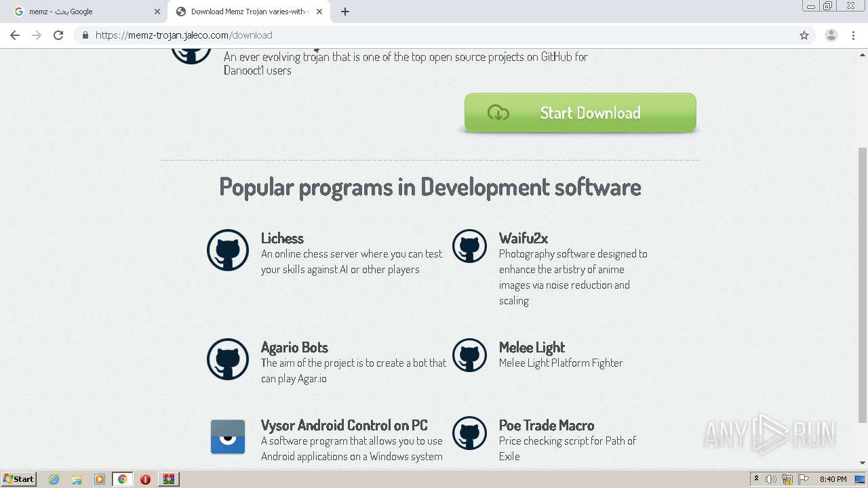Click the 'Photography software designed to enhance' description
The height and width of the screenshot is (488, 868).
tap(573, 277)
